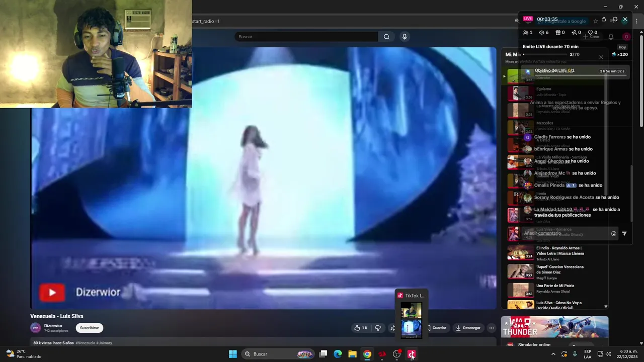Send comment with paper plane icon
This screenshot has height=362, width=644.
(624, 234)
